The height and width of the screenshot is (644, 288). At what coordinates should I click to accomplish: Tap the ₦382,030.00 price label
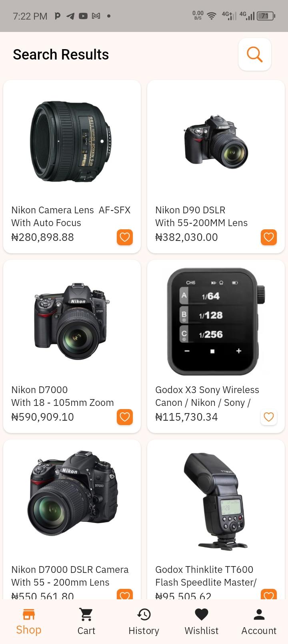[187, 237]
